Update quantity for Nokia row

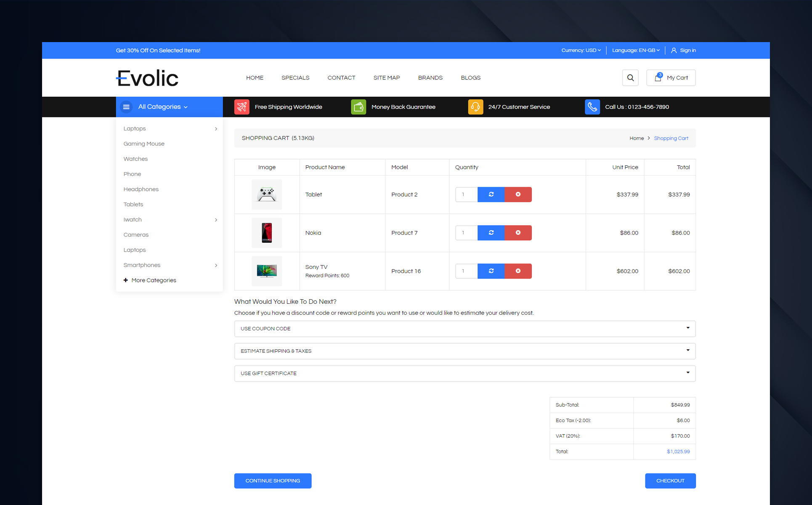(491, 233)
